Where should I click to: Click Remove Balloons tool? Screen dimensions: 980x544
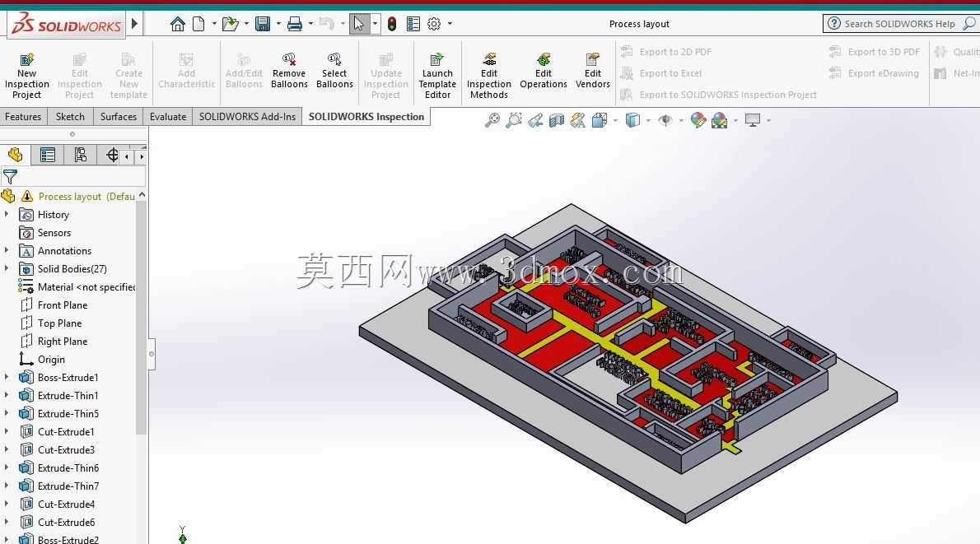point(289,69)
